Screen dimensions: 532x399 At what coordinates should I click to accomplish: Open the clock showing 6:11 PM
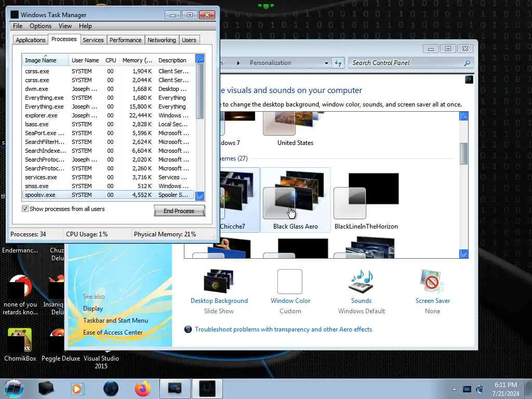506,389
